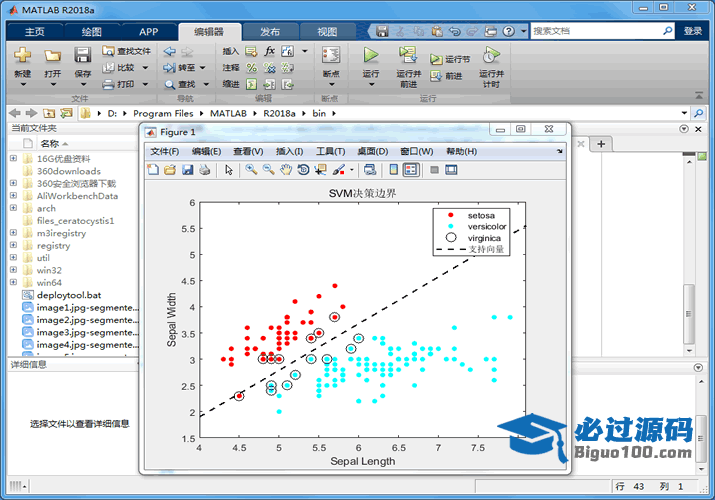Switch to the 主页 home tab

(35, 31)
